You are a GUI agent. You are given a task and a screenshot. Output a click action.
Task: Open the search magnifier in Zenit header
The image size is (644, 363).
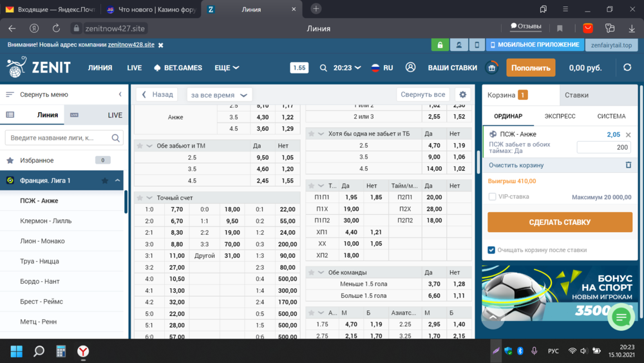pos(323,68)
